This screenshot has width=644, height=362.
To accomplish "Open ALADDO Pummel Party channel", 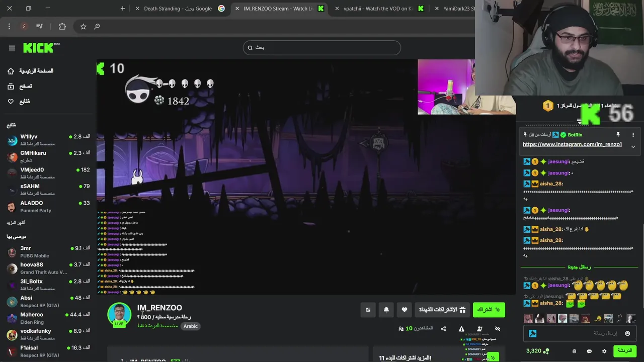I will pos(48,206).
